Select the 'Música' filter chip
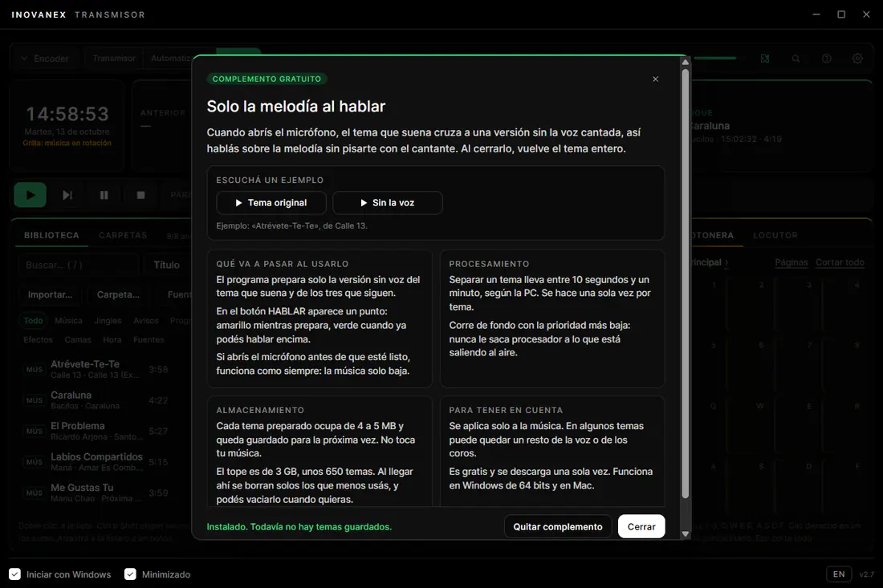883x588 pixels. coord(69,320)
